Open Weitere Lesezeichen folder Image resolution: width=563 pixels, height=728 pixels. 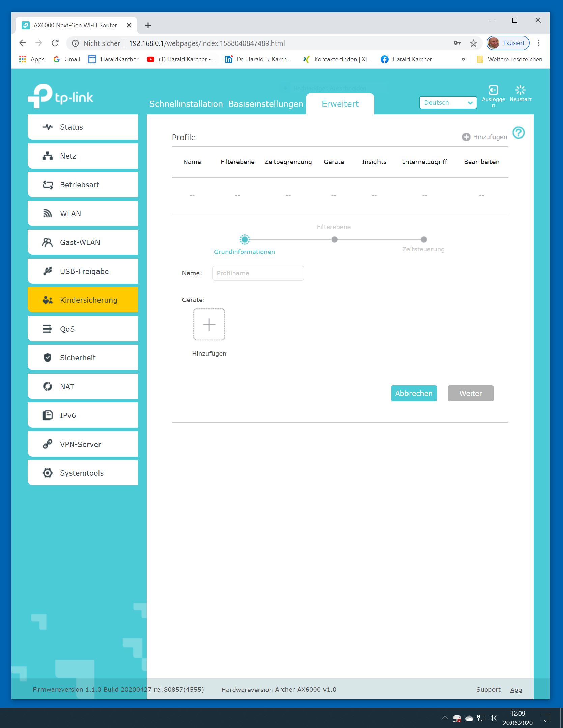click(509, 59)
